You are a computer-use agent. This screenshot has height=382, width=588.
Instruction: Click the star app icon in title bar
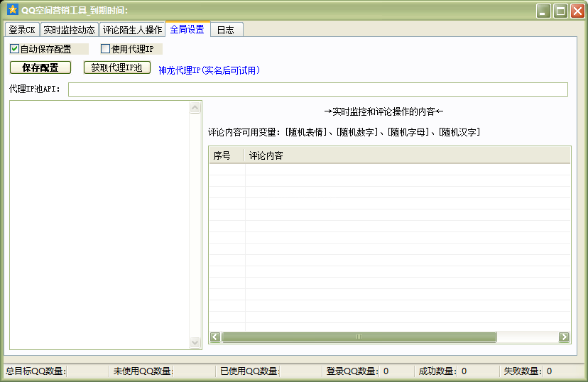tap(12, 10)
